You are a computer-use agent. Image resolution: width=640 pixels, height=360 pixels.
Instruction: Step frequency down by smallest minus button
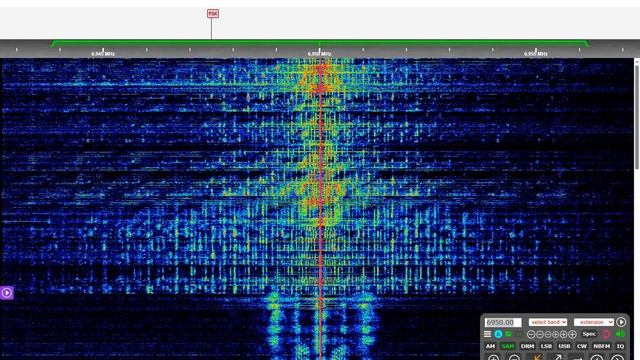click(x=548, y=334)
